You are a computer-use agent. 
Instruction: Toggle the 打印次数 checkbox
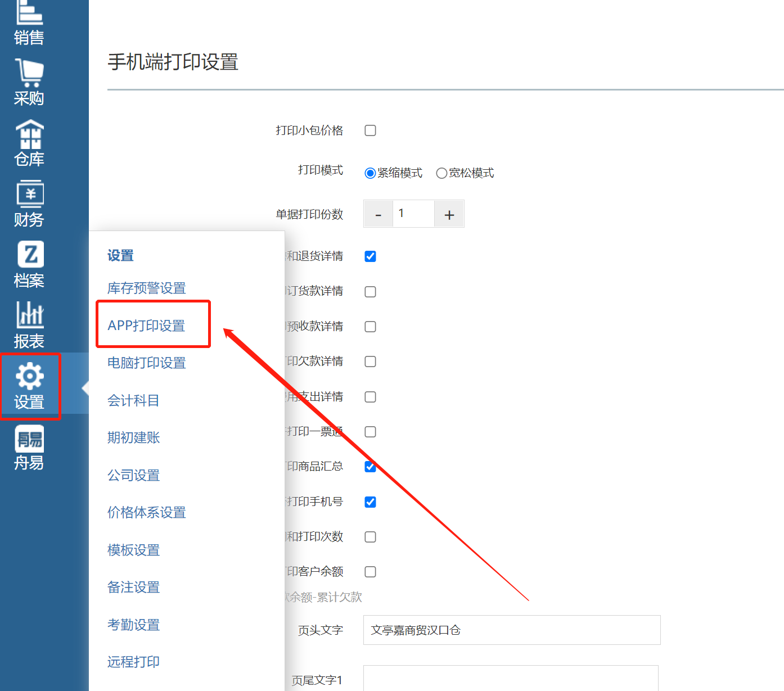pos(370,537)
